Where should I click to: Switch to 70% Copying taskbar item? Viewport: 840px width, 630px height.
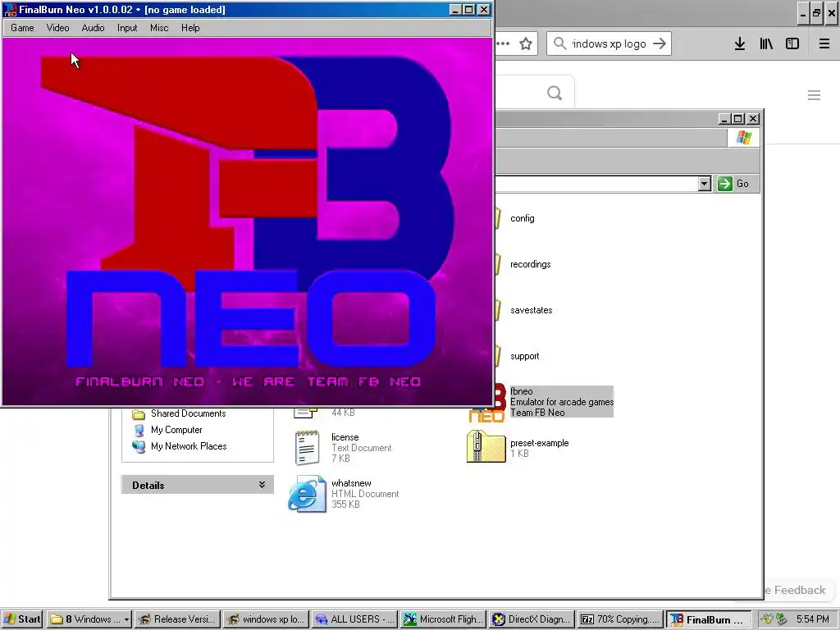coord(620,619)
